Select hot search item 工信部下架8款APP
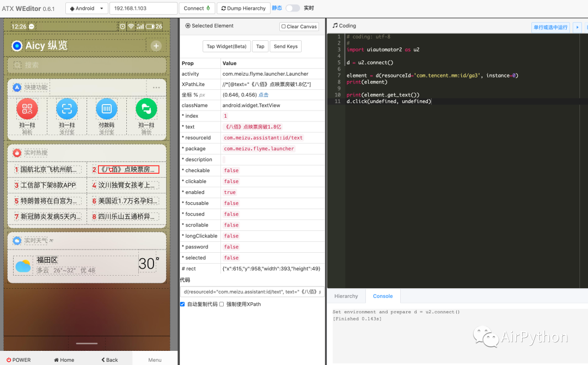This screenshot has height=365, width=588. click(48, 185)
